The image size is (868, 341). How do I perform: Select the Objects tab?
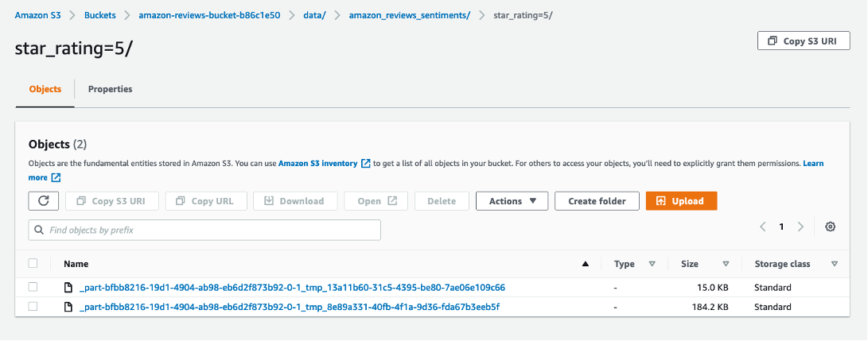click(45, 89)
